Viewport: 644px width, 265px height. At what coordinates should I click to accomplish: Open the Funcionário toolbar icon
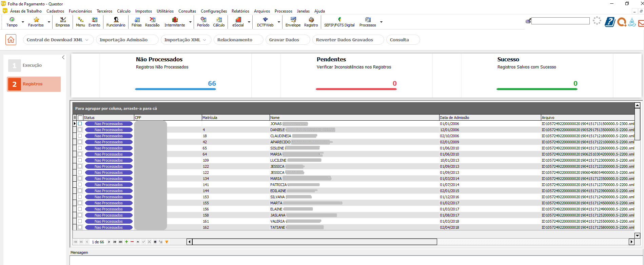click(116, 22)
